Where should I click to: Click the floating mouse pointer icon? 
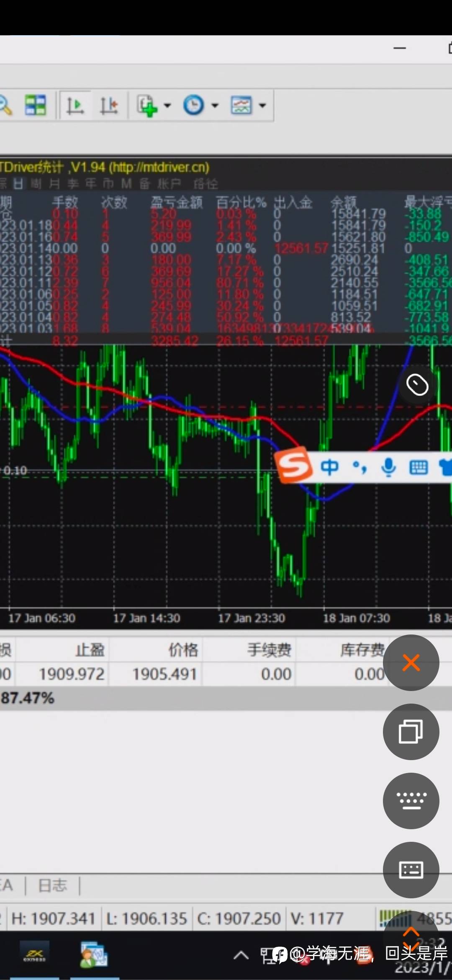pos(417,385)
